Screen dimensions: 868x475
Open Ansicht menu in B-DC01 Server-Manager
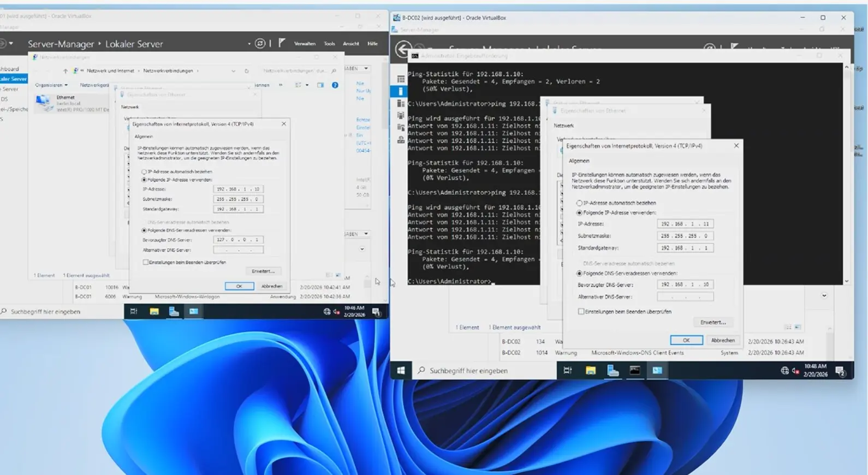pos(351,44)
